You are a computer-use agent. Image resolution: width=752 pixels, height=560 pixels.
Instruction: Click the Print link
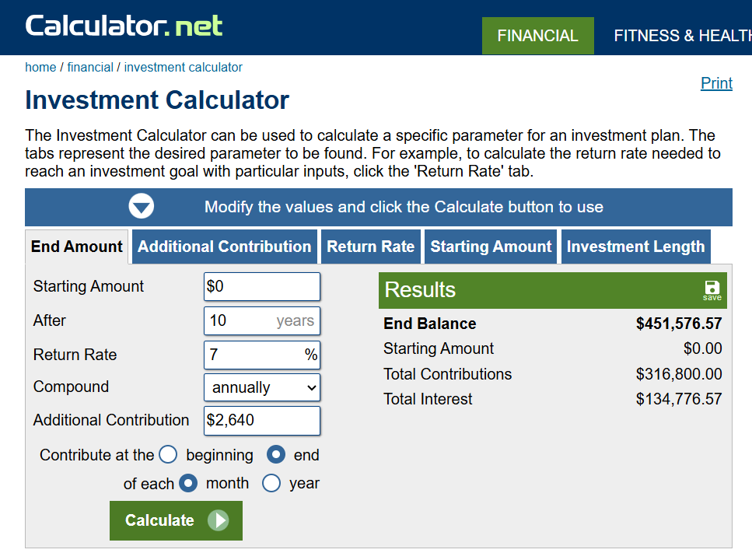pos(716,83)
